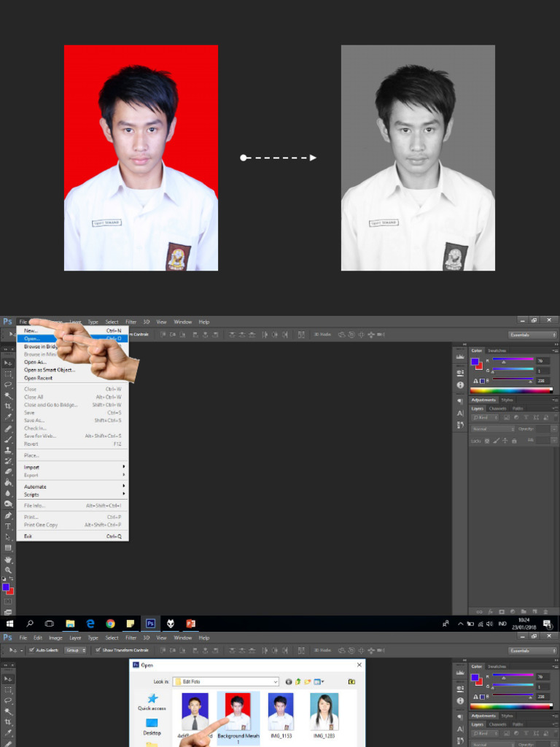This screenshot has width=560, height=747.
Task: Switch to Swatches tab in upper window
Action: pyautogui.click(x=497, y=351)
